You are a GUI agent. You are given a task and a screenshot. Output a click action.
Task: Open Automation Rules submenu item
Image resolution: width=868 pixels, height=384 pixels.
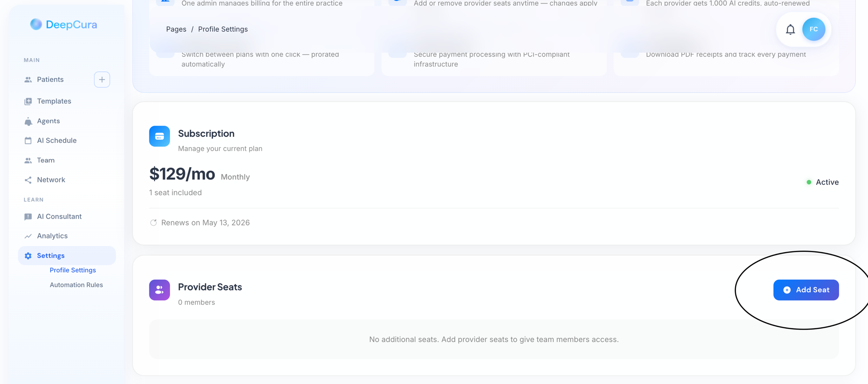76,285
